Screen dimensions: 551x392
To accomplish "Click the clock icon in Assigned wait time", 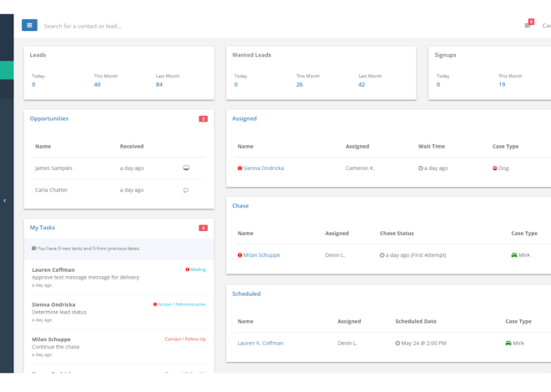I will [x=420, y=168].
